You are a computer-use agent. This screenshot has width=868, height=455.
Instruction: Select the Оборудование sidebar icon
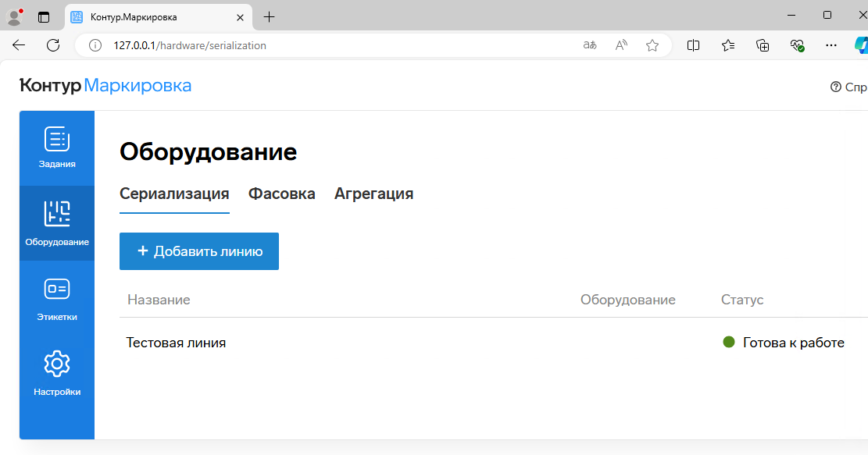[57, 222]
